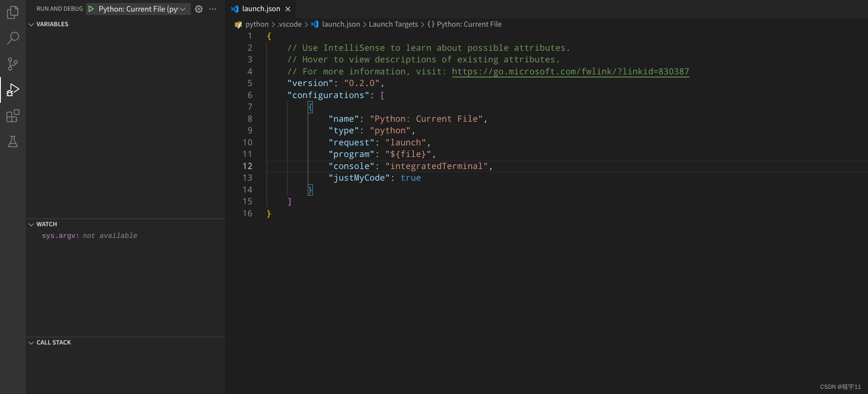The image size is (868, 394).
Task: Open the Extensions view
Action: [x=13, y=116]
